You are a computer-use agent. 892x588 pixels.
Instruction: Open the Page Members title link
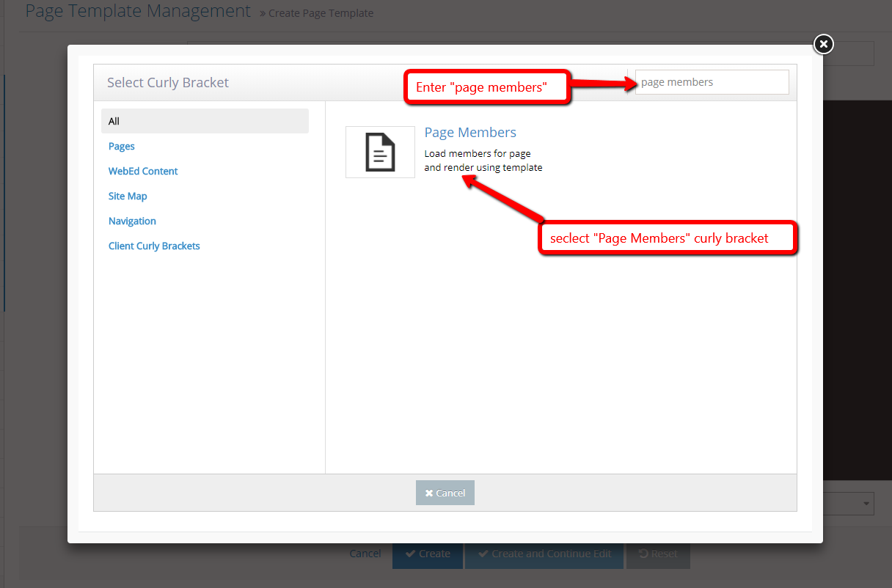(470, 133)
